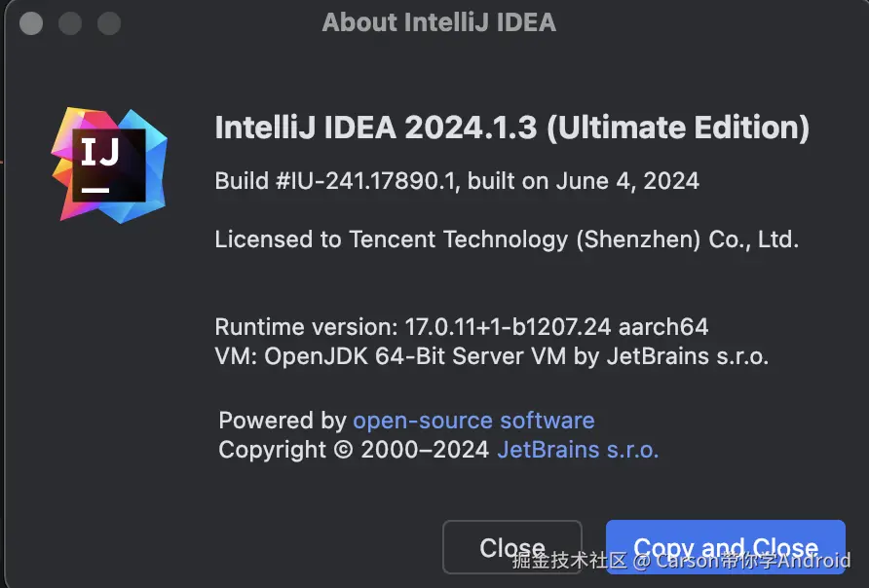
Task: Click the (Ultimate Edition) text in heading
Action: coord(678,128)
